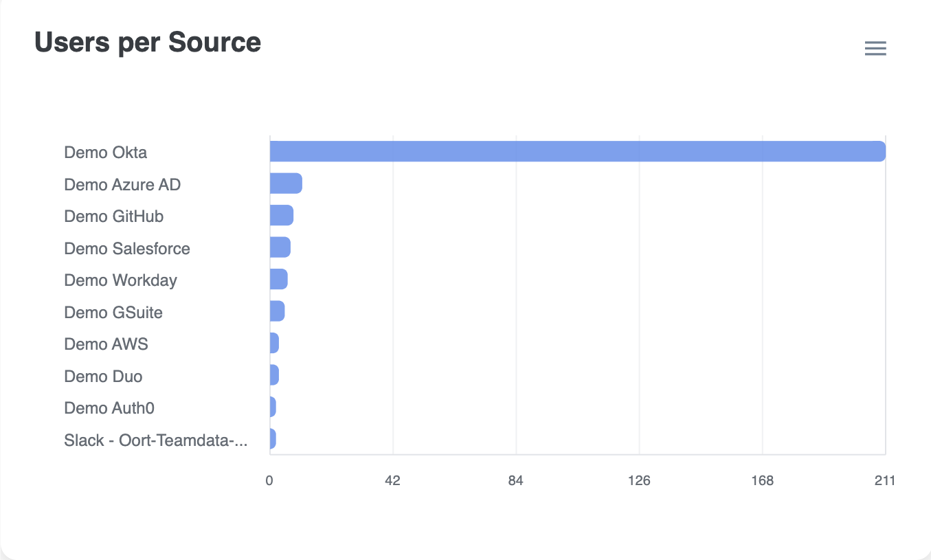Select the Demo Salesforce bar

(280, 247)
